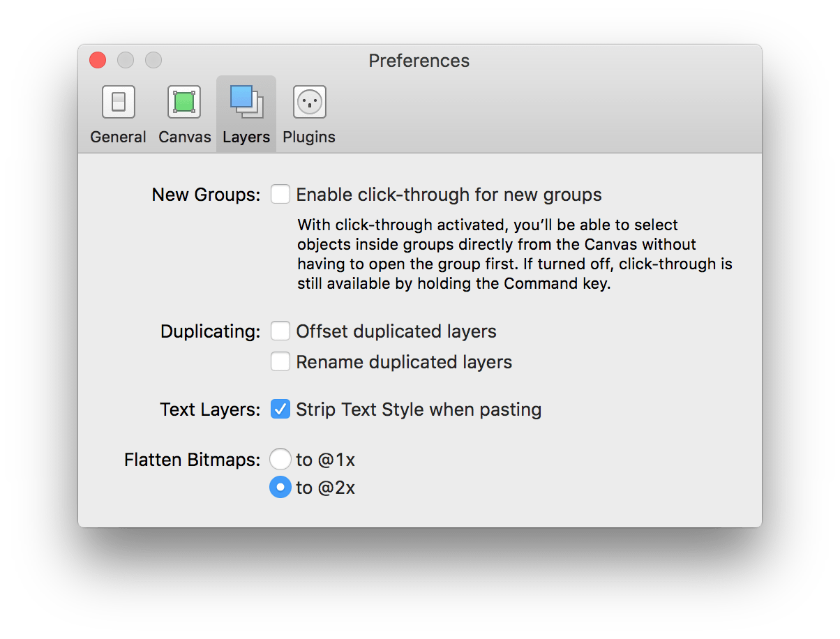Click the greyed-out minimize window button

126,61
